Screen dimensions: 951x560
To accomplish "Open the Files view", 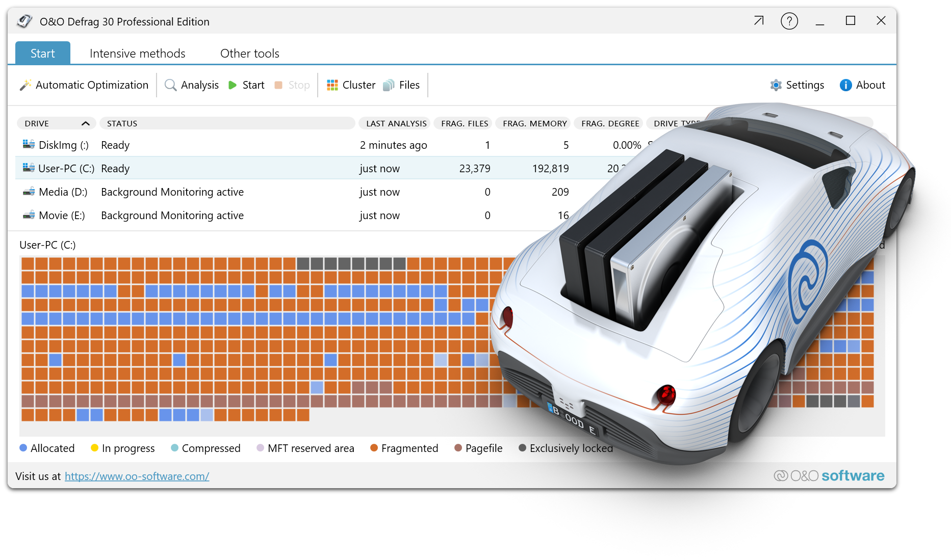I will pos(389,85).
